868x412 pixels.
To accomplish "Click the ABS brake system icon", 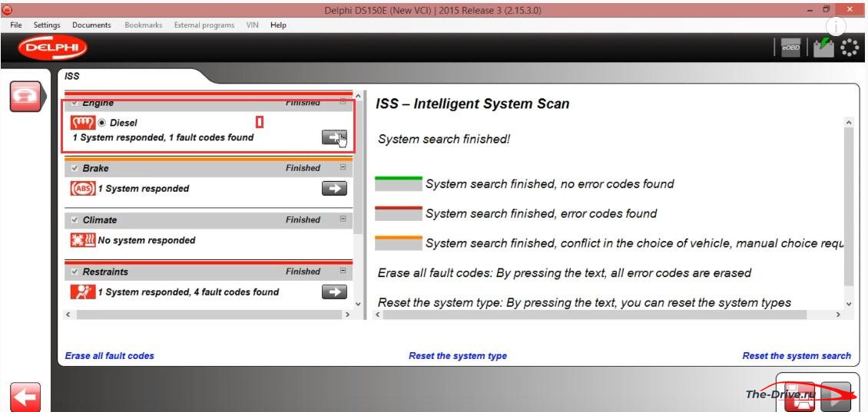I will click(x=83, y=189).
